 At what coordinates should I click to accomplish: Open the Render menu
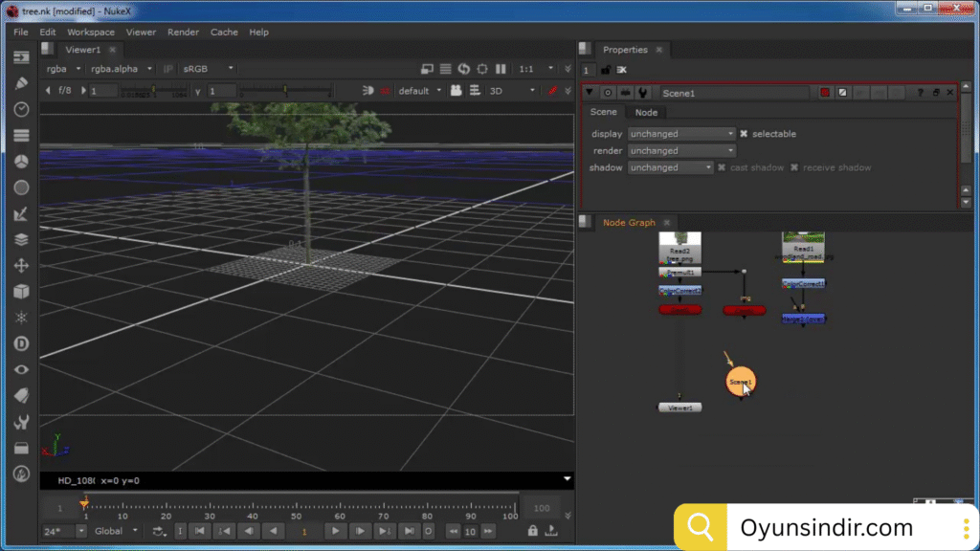[x=183, y=32]
